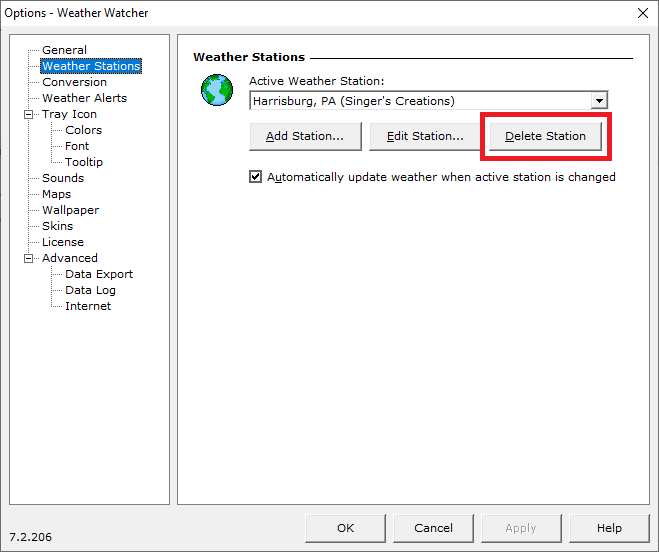Click the Edit Station button
The image size is (659, 552).
pyautogui.click(x=425, y=136)
